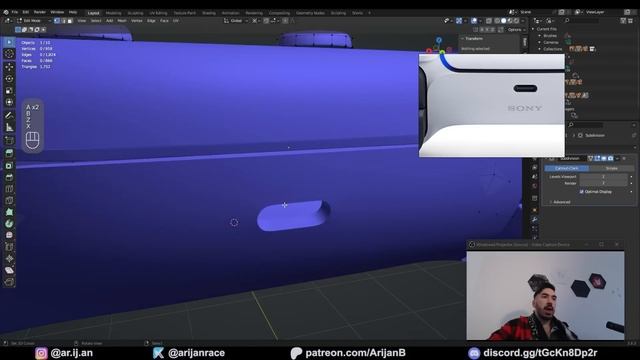The image size is (640, 360).
Task: Switch to solid viewport shading
Action: click(x=504, y=20)
